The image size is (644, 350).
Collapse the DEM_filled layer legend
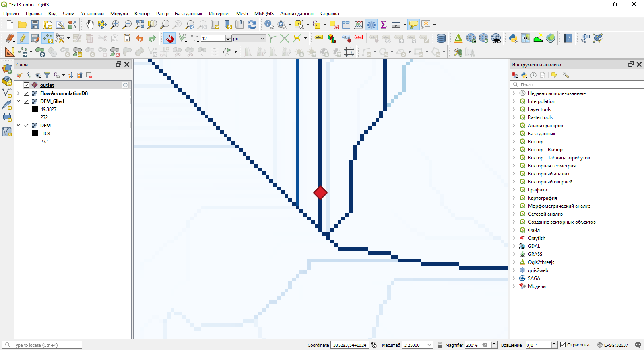pos(18,101)
